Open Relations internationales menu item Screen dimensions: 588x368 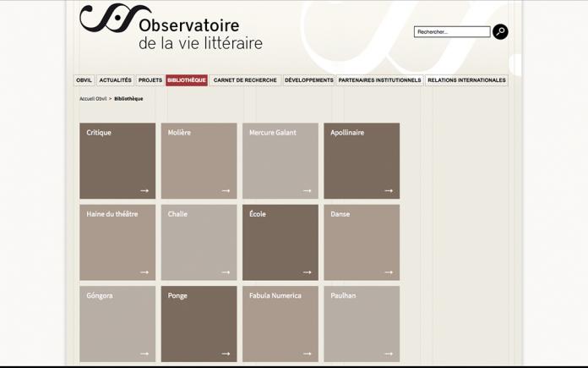(466, 80)
